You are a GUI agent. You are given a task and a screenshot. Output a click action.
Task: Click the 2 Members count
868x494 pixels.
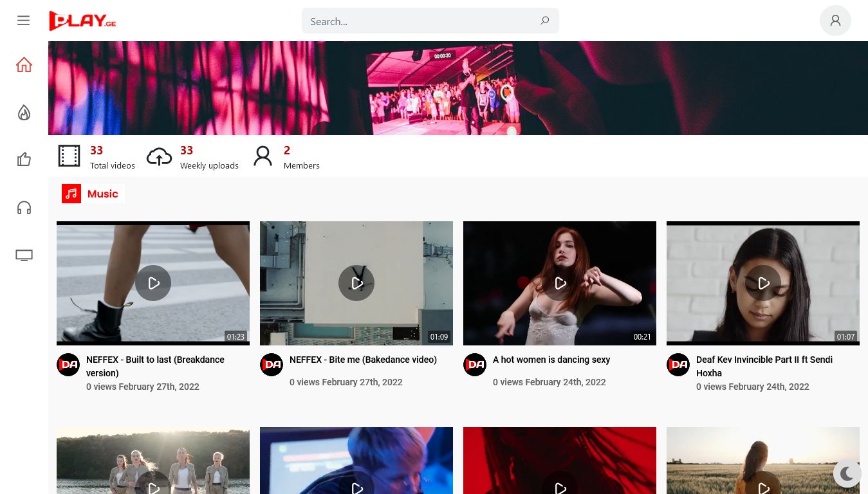[x=287, y=151]
